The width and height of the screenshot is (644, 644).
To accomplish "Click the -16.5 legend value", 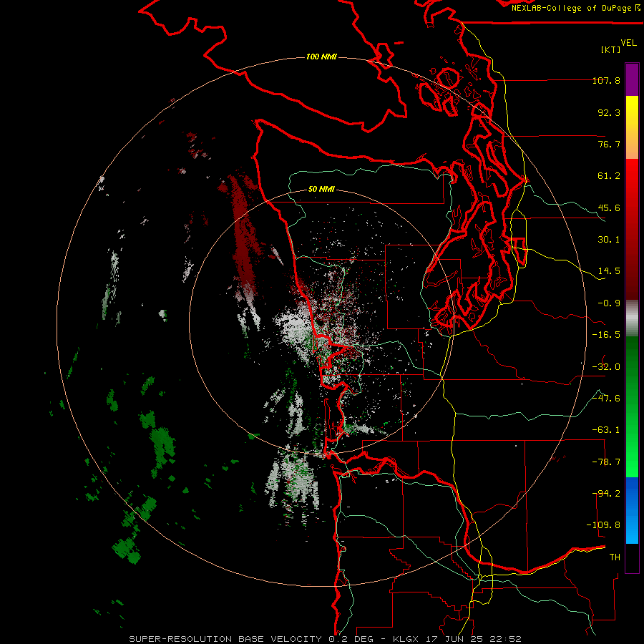I will 606,335.
